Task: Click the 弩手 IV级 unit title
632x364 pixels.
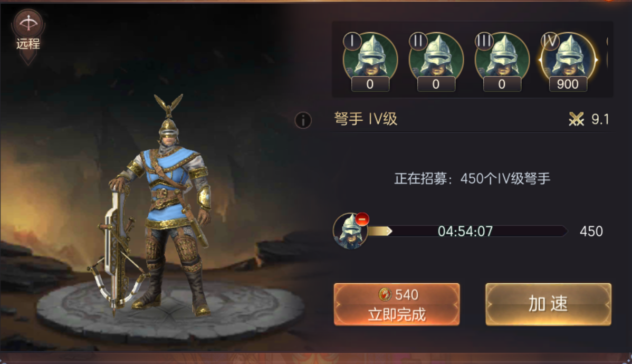Action: point(366,119)
